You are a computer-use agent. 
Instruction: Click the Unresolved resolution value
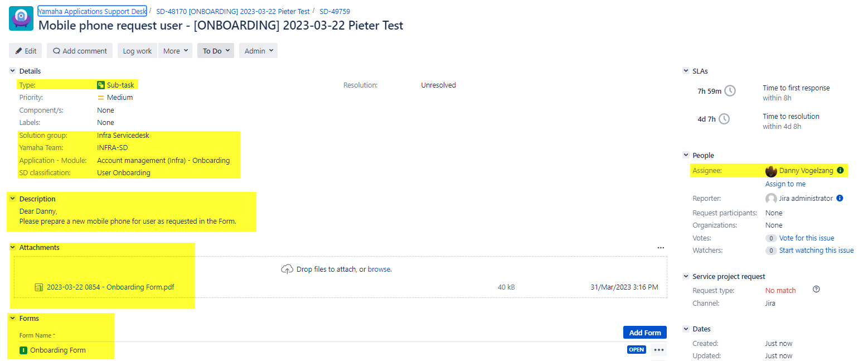(x=438, y=85)
